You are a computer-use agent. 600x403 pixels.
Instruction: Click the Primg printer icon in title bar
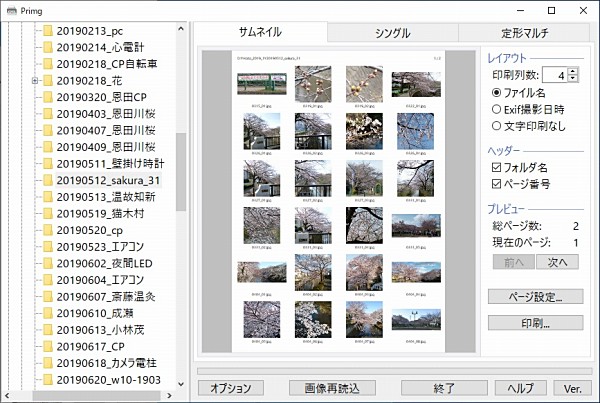[x=12, y=10]
